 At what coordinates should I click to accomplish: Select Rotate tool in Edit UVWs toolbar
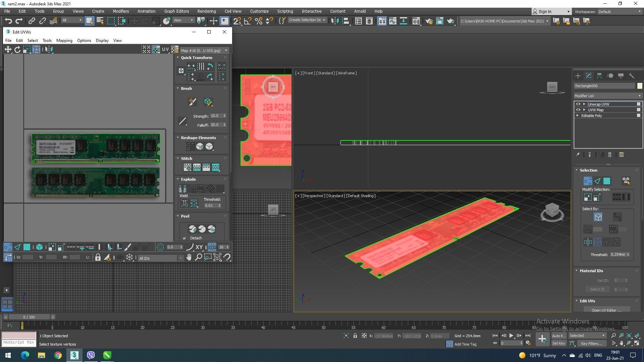[x=17, y=50]
